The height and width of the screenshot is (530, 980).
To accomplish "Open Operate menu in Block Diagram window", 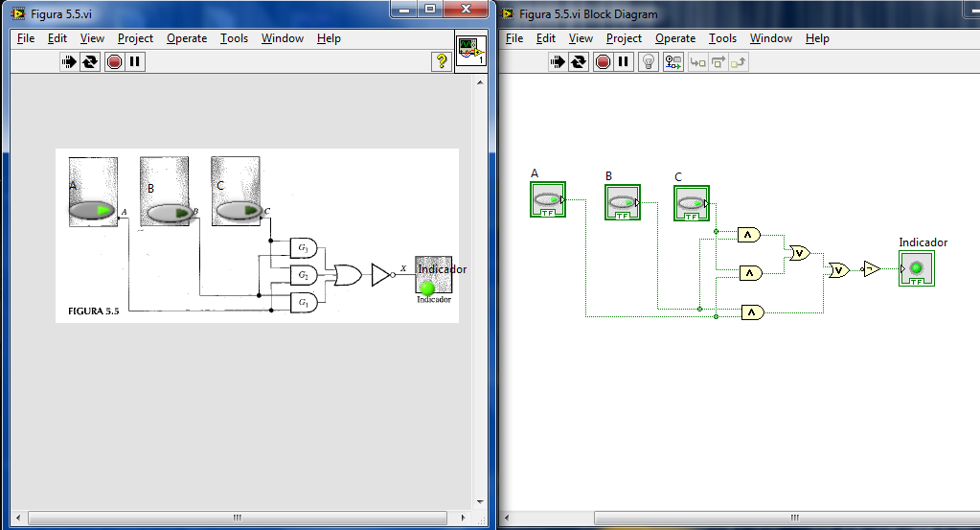I will pos(675,38).
